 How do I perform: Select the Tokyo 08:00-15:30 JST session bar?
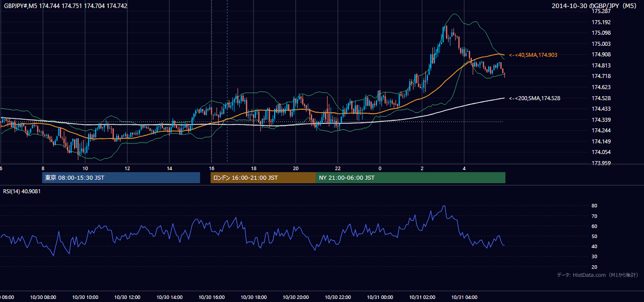pyautogui.click(x=121, y=178)
